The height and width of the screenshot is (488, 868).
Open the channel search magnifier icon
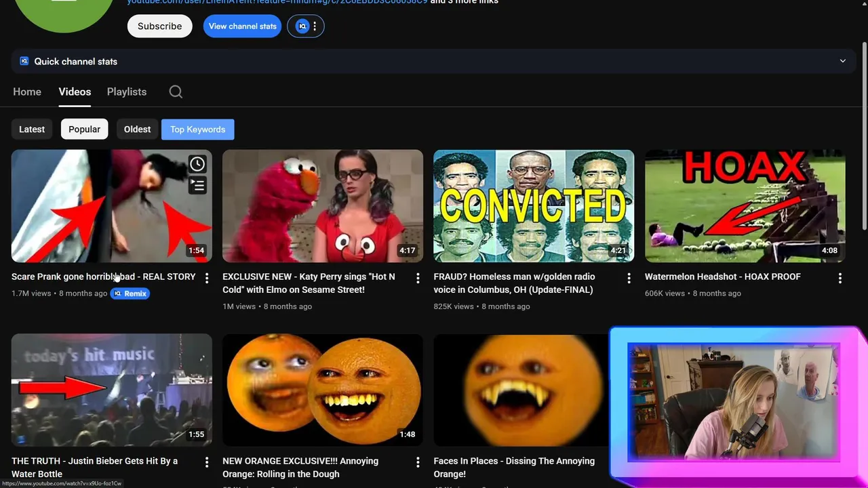pos(176,91)
